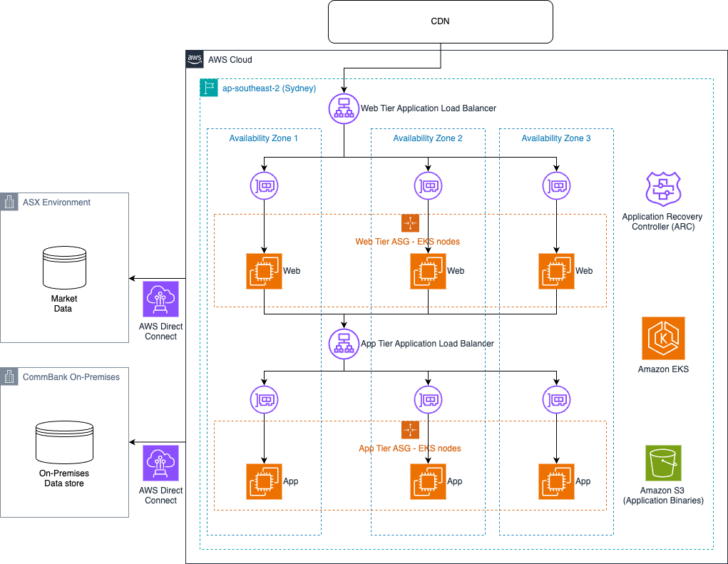
Task: Select the Application Recovery Controller shield icon
Action: (663, 189)
